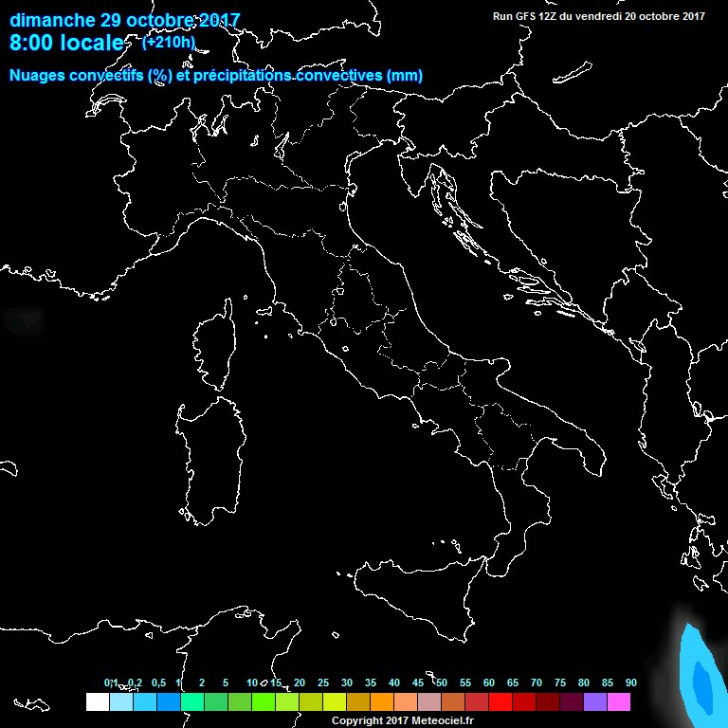The height and width of the screenshot is (728, 728).
Task: Click the magenta swatch between 85 and 90
Action: click(x=619, y=701)
